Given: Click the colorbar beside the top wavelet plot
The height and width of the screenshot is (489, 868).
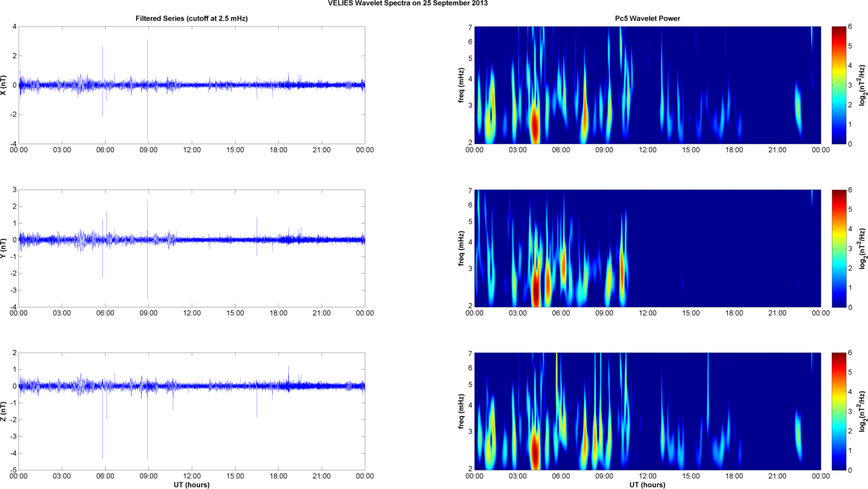Looking at the screenshot, I should [838, 85].
